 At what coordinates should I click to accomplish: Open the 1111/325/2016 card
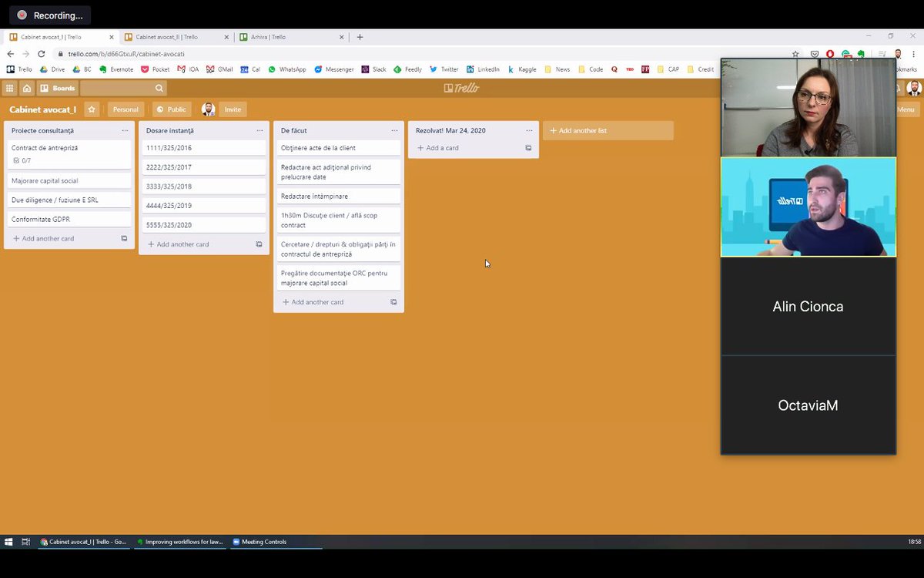pos(204,148)
